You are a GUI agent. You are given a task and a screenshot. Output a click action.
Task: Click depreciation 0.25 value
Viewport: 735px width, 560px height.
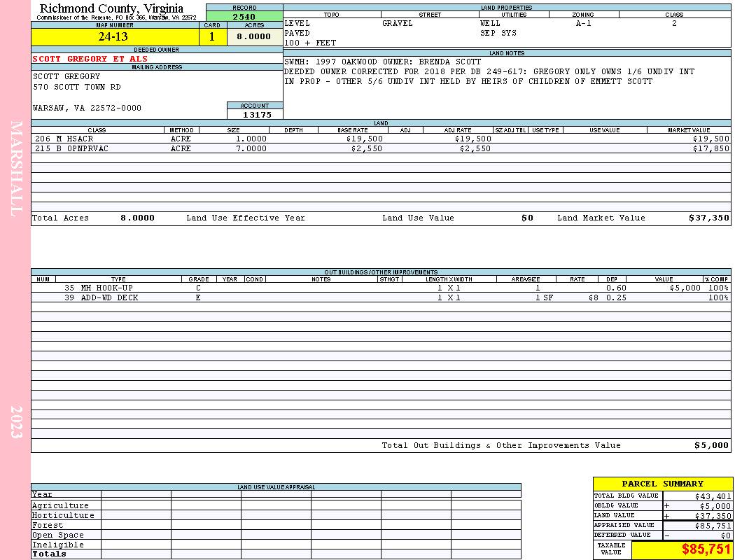click(616, 297)
